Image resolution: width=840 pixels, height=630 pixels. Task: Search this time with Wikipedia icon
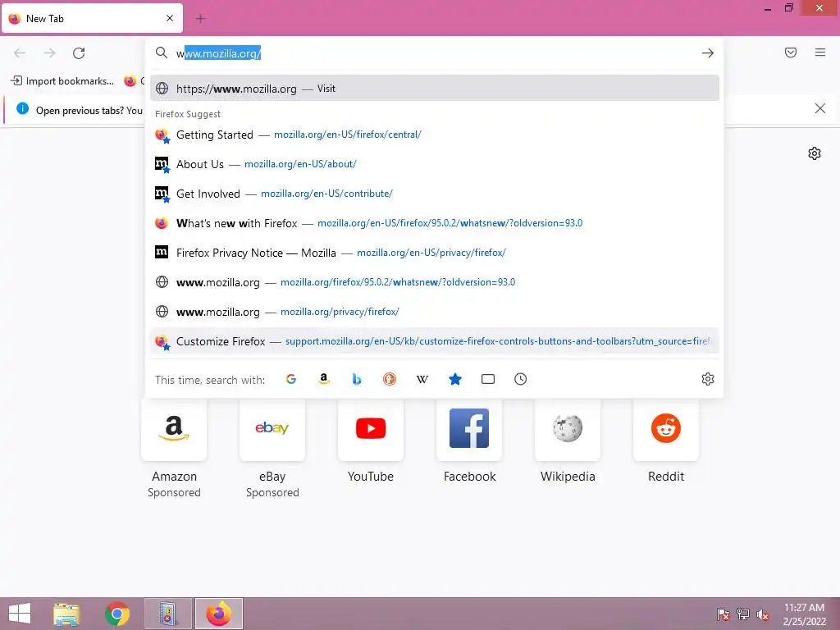[x=422, y=379]
